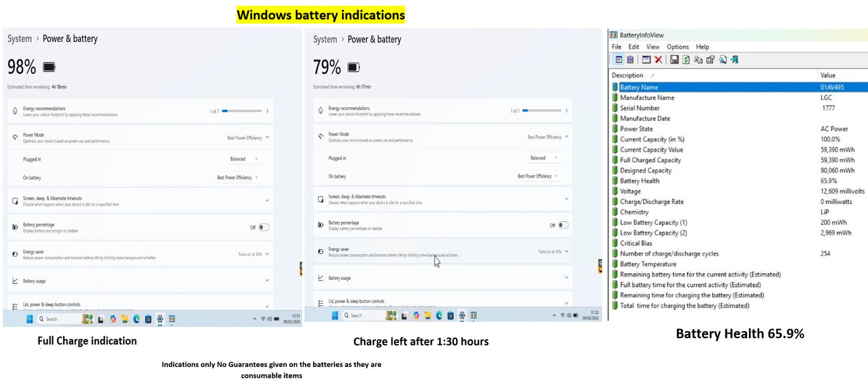Open the View menu in BatteryInfoView
This screenshot has width=868, height=382.
652,47
